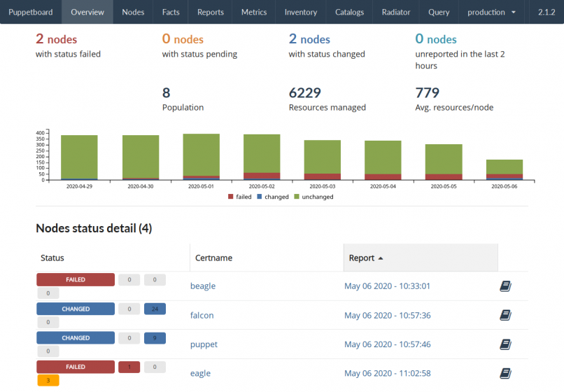The height and width of the screenshot is (392, 564).
Task: Open the production environment dropdown
Action: pos(492,12)
